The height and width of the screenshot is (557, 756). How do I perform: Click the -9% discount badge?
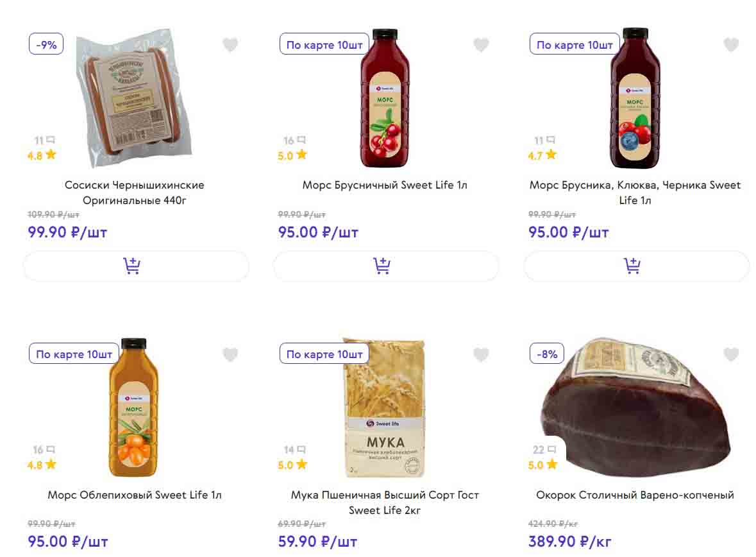(x=46, y=45)
